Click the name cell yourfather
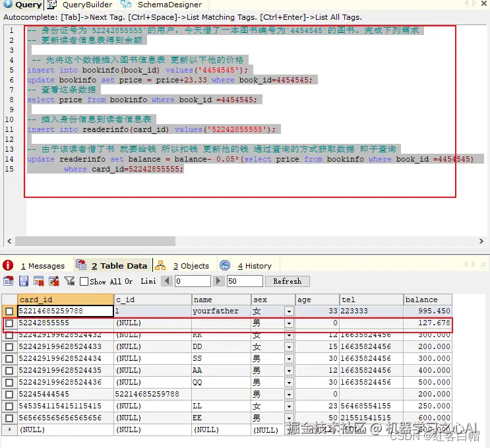The image size is (490, 448). pyautogui.click(x=221, y=311)
